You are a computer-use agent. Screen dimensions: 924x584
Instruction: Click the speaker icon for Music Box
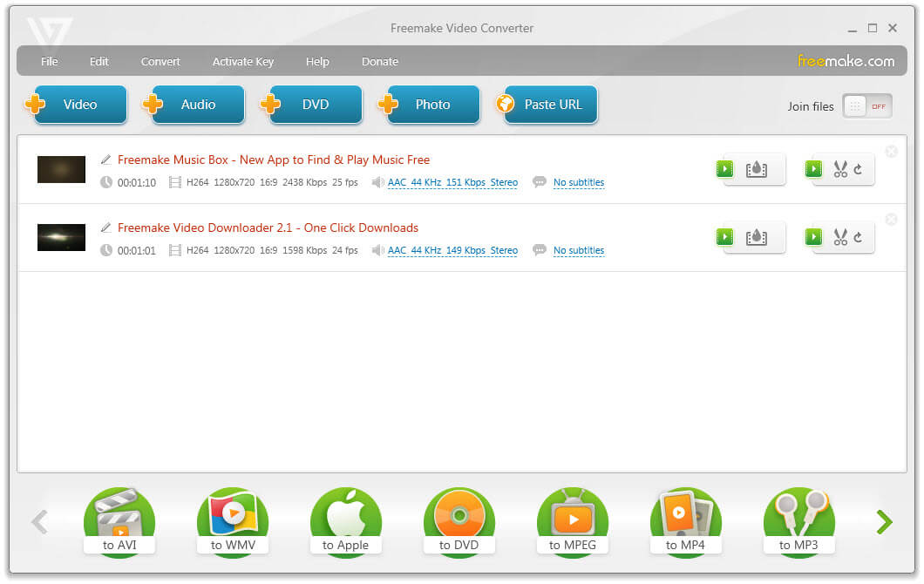pyautogui.click(x=377, y=183)
